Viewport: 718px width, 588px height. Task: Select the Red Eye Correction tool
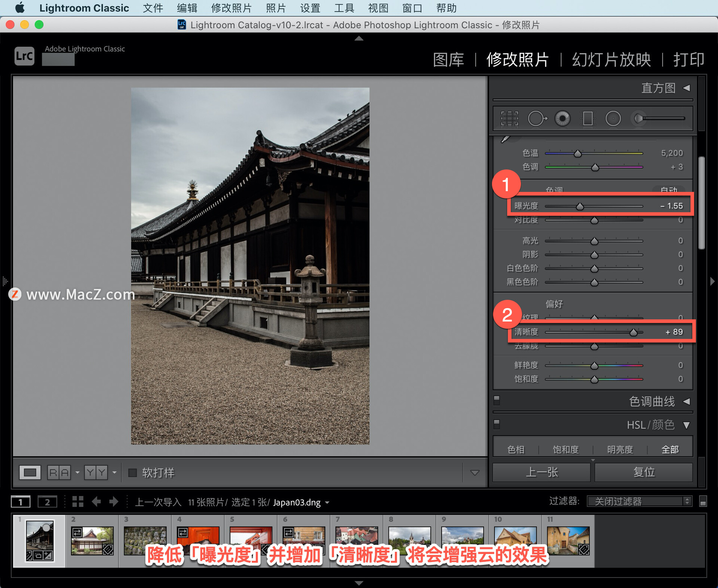click(562, 118)
